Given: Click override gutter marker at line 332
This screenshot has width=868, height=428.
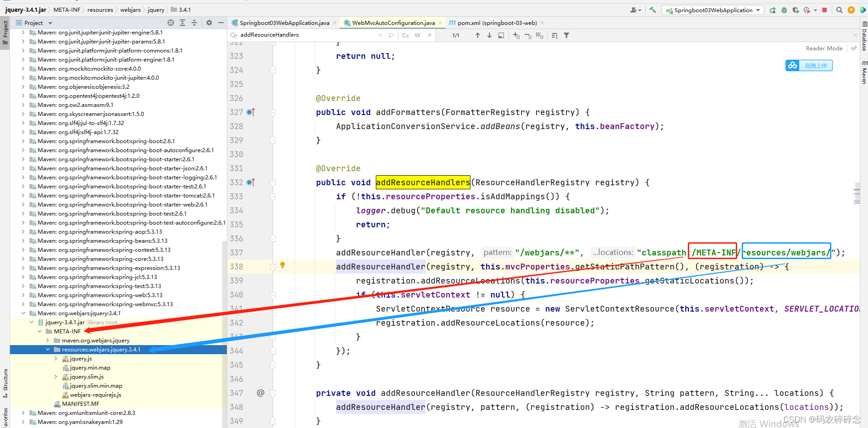Looking at the screenshot, I should 251,182.
